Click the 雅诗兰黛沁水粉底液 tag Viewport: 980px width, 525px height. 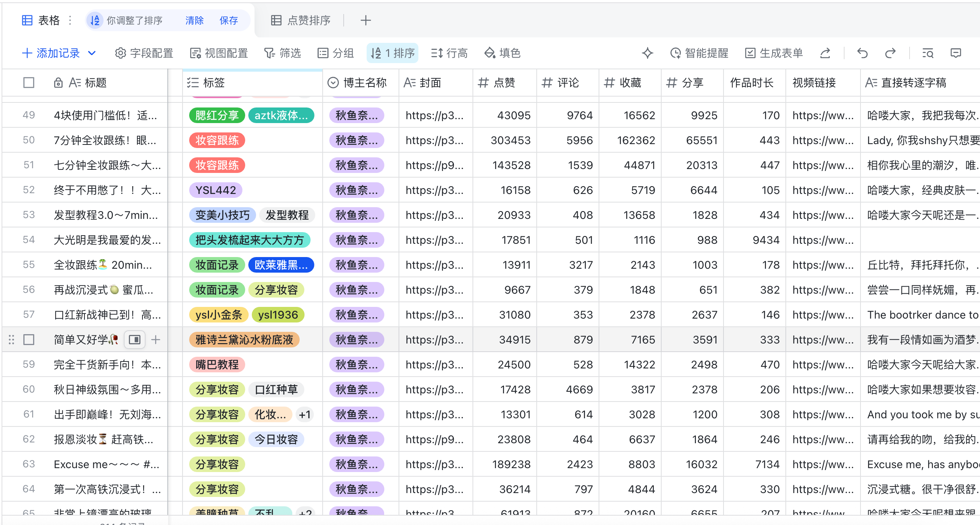(x=244, y=340)
